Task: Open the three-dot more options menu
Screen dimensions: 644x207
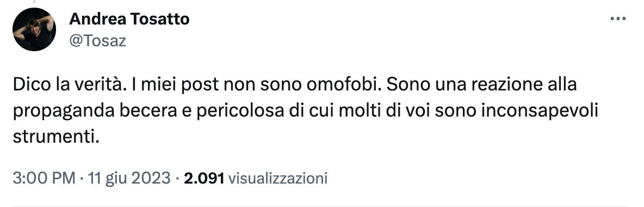Action: [x=618, y=19]
